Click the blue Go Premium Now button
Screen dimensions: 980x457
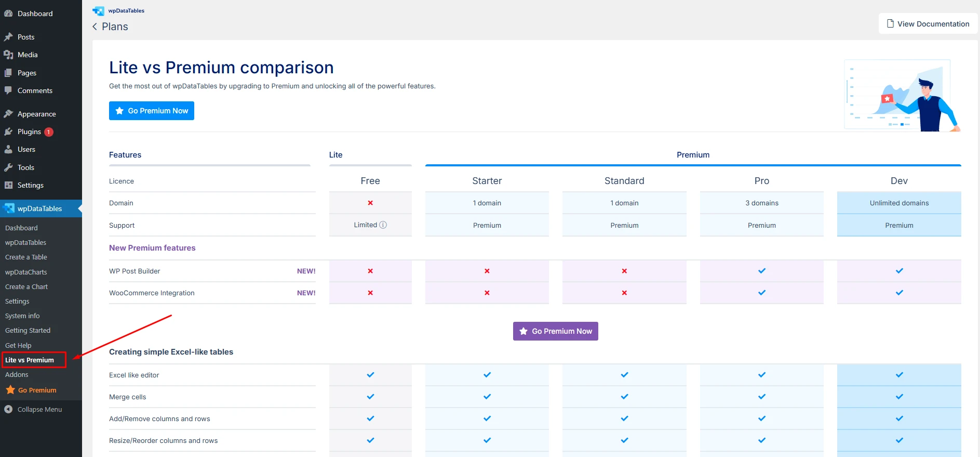152,111
